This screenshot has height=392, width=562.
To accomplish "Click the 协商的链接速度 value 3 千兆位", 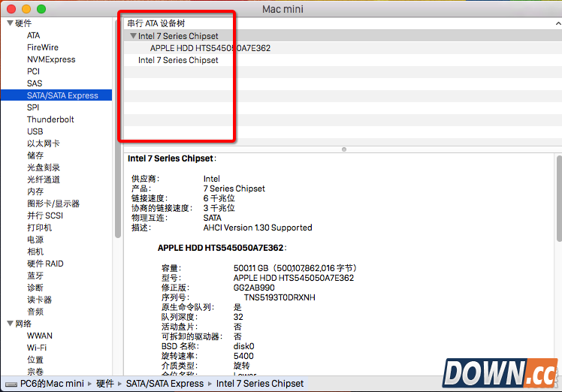I will coord(219,208).
